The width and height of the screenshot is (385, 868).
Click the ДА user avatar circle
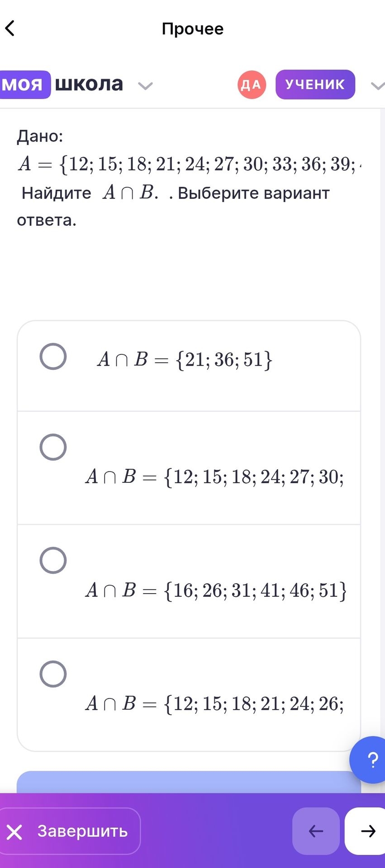252,85
